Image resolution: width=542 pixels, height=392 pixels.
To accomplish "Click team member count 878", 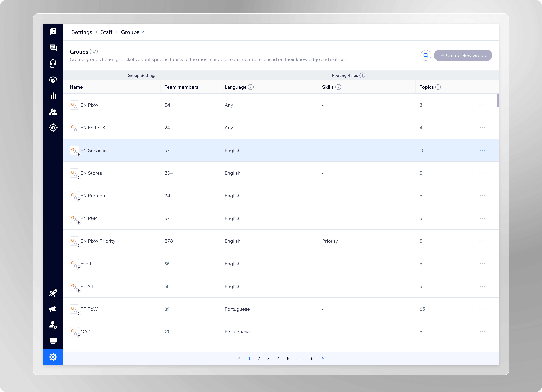I will 169,241.
